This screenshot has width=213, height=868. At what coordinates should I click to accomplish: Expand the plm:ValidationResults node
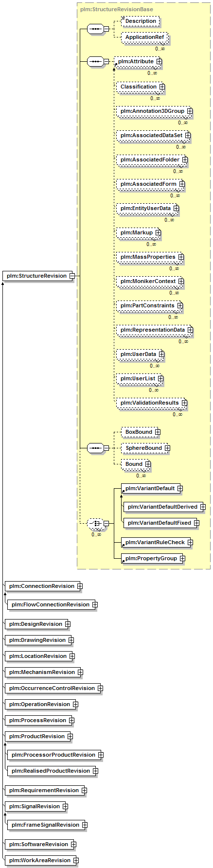pyautogui.click(x=184, y=403)
